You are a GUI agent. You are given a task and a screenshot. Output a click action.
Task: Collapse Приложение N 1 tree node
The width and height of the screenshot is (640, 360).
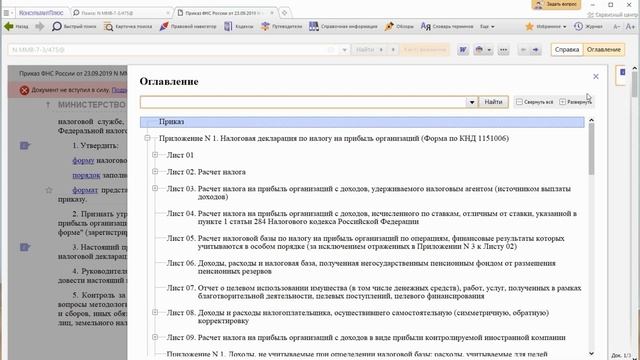(147, 138)
